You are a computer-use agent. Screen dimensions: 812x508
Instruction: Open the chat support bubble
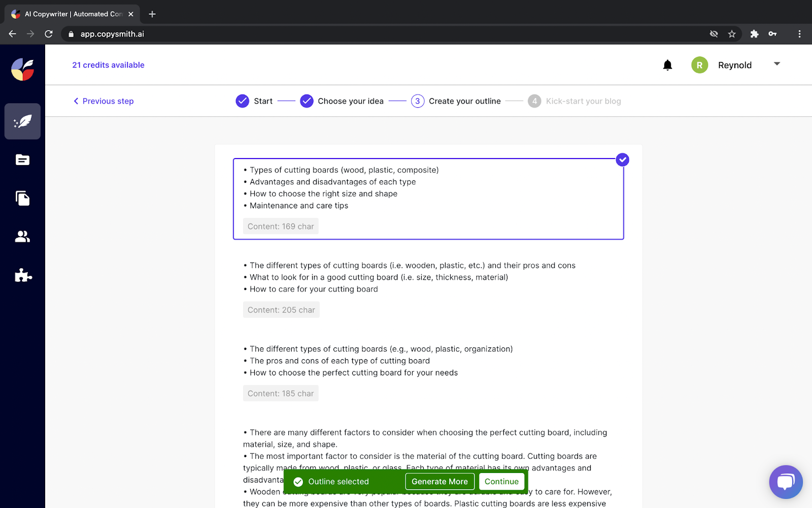tap(786, 482)
